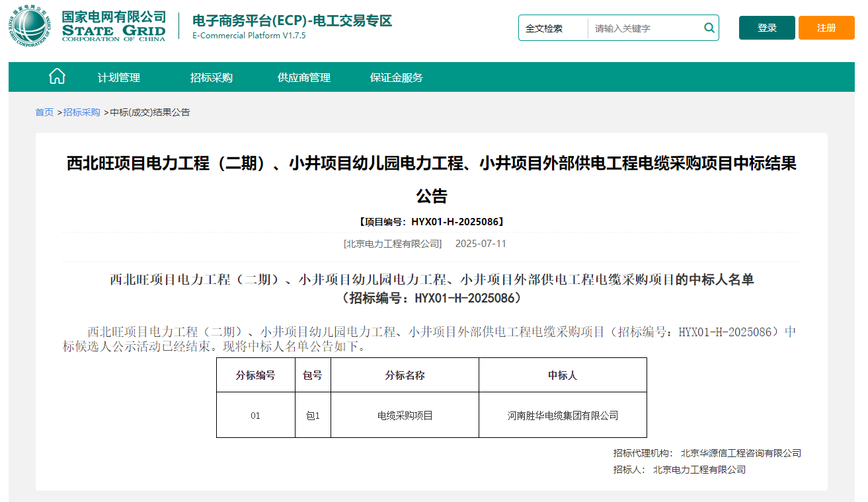
Task: Click the 注册 register button
Action: click(826, 28)
